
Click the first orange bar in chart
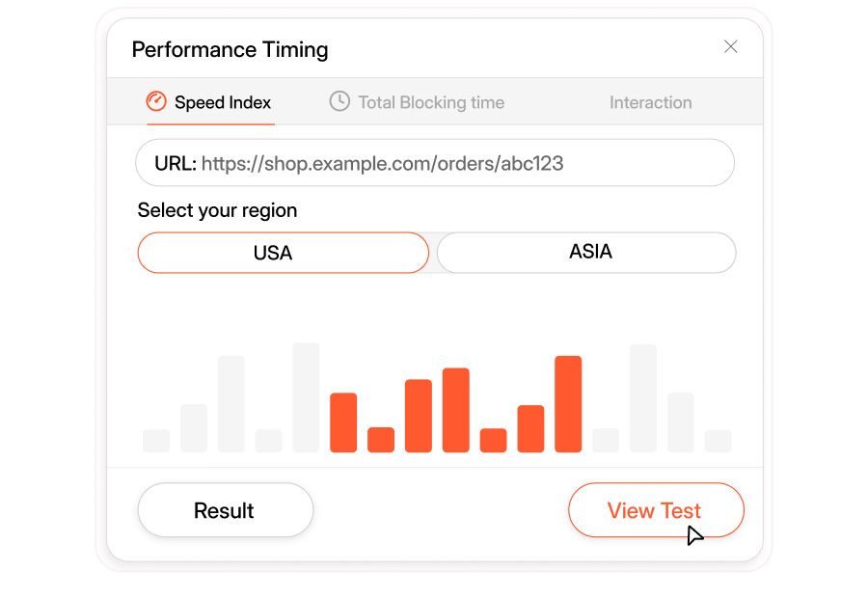[343, 421]
